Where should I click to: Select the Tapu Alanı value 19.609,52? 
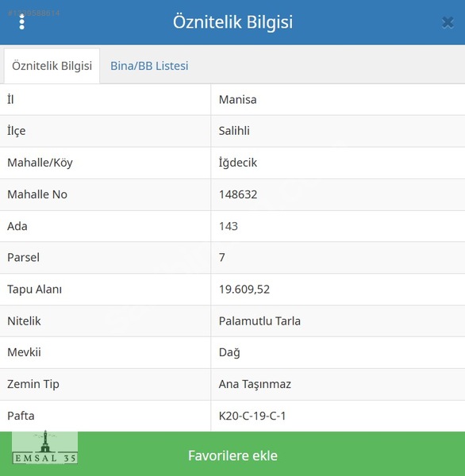coord(244,290)
